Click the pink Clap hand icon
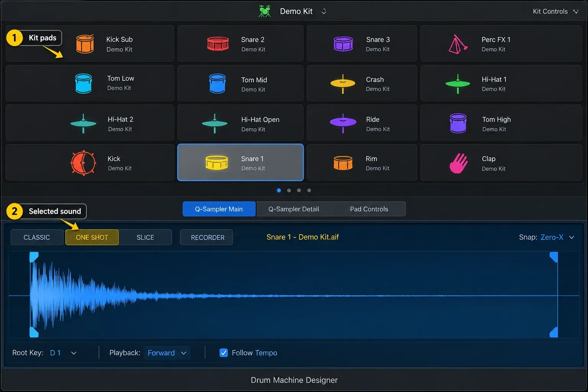 point(458,163)
